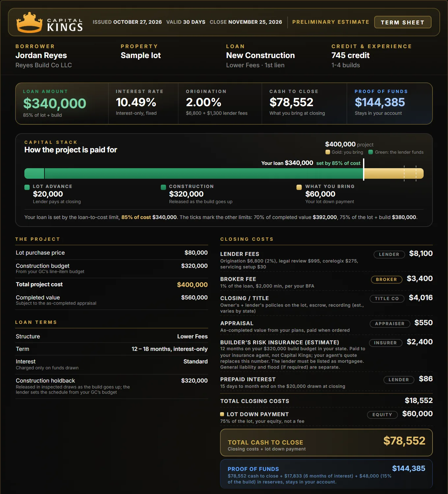Click the PRELIMINARY ESTIMATE label
Viewport: 448px width, 494px height.
coord(331,22)
